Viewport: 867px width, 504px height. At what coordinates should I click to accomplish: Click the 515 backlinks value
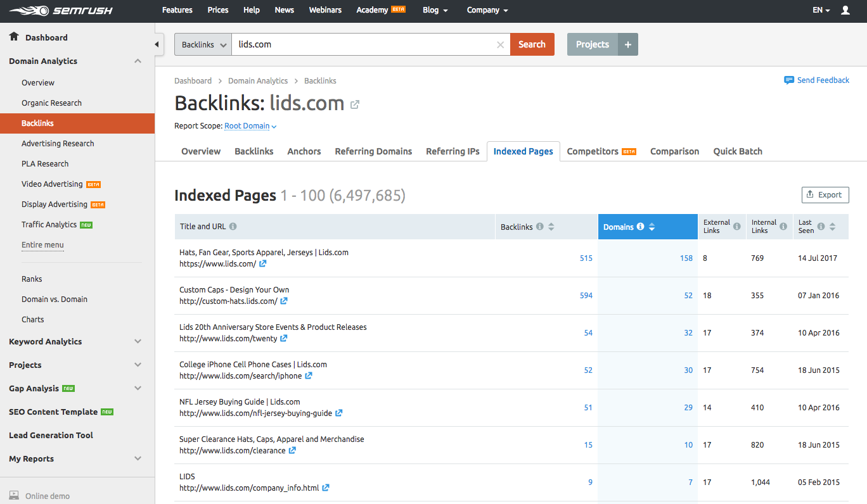(586, 258)
